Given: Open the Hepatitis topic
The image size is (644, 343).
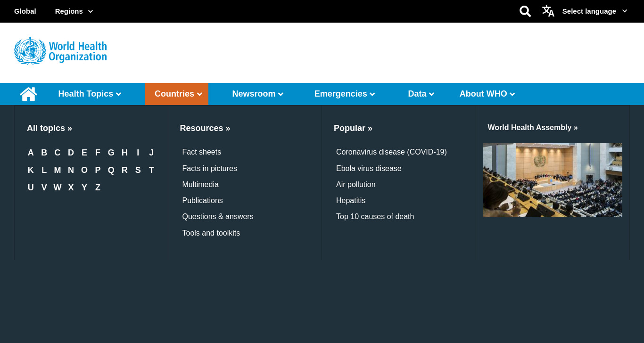Looking at the screenshot, I should click(x=351, y=201).
